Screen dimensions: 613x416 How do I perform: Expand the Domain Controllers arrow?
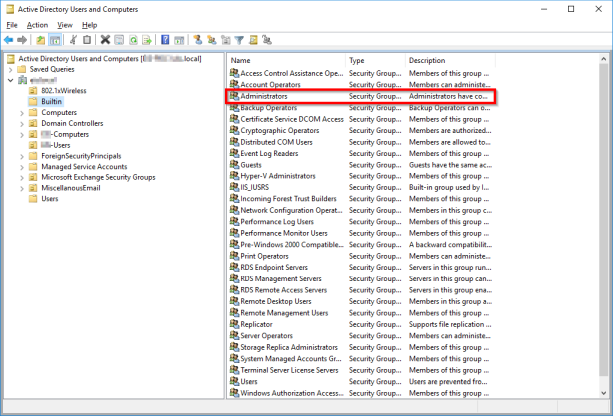pos(22,124)
